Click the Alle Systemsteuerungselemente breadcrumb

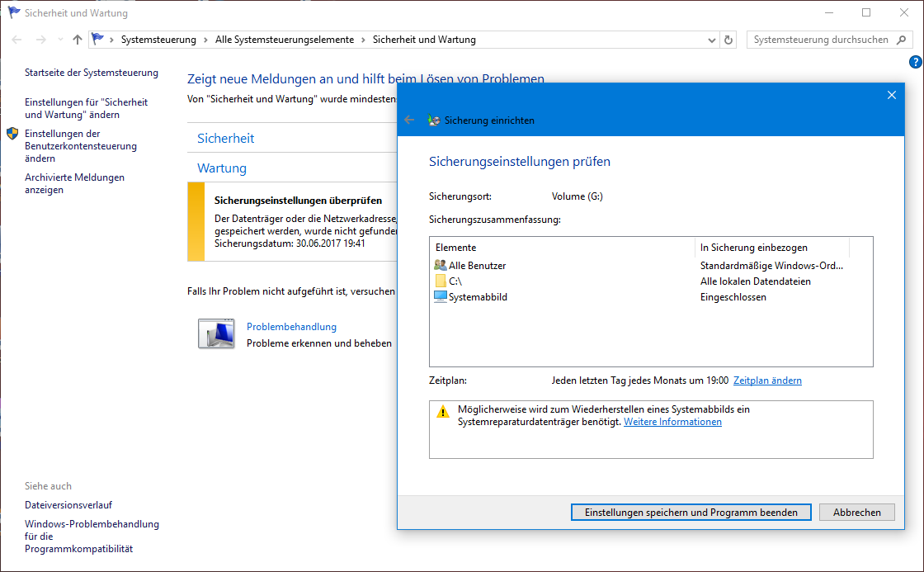pyautogui.click(x=285, y=40)
